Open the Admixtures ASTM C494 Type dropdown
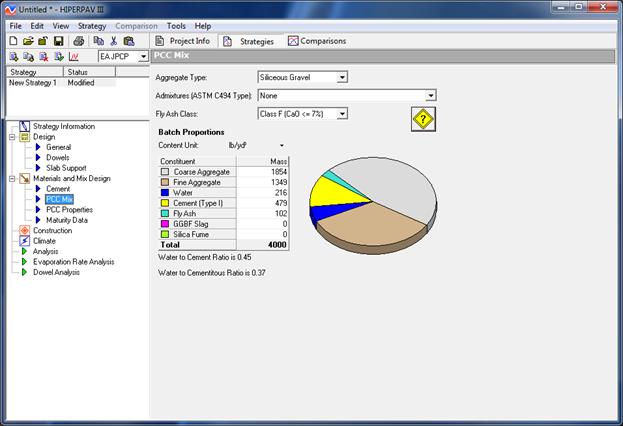This screenshot has height=426, width=623. [x=431, y=95]
